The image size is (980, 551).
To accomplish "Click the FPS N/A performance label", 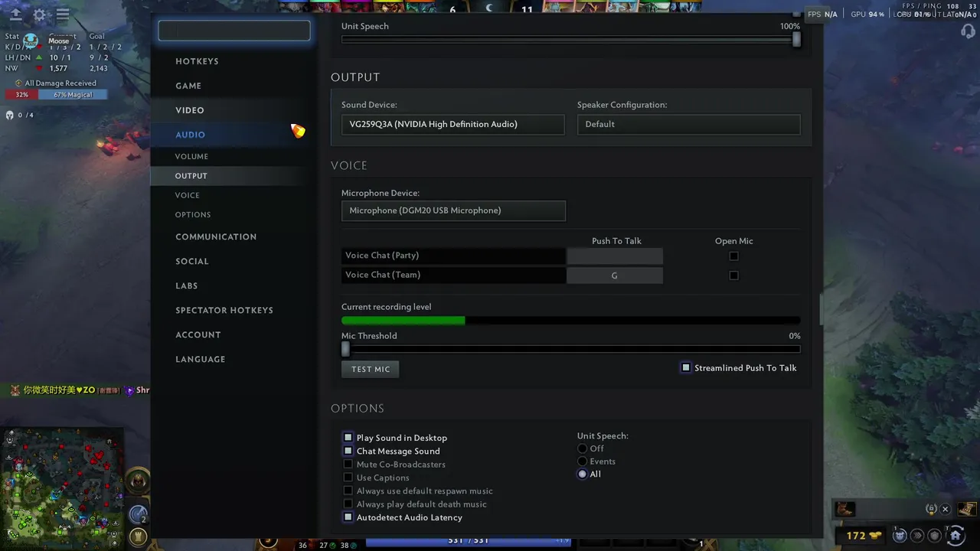I will pyautogui.click(x=823, y=15).
